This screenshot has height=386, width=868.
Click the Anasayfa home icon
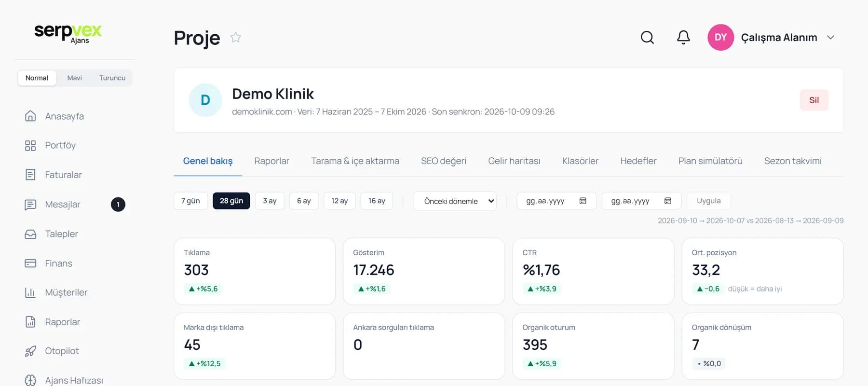(x=30, y=116)
